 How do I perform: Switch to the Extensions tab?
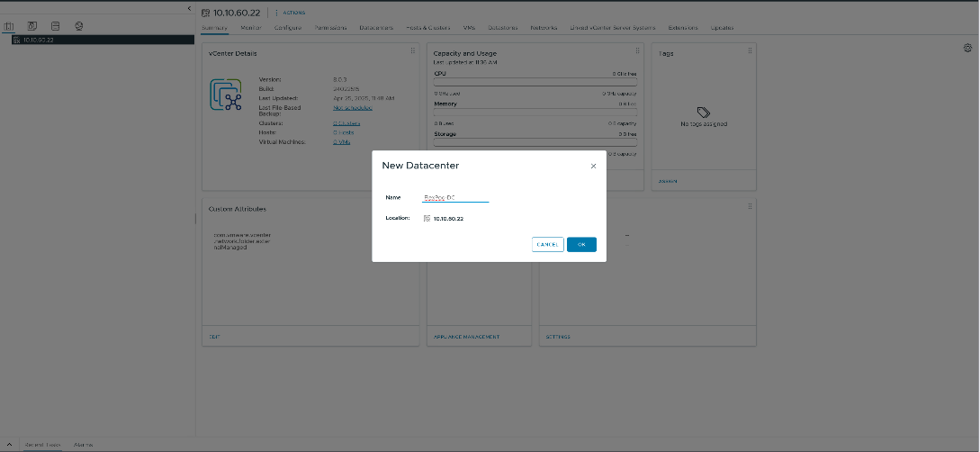[682, 28]
